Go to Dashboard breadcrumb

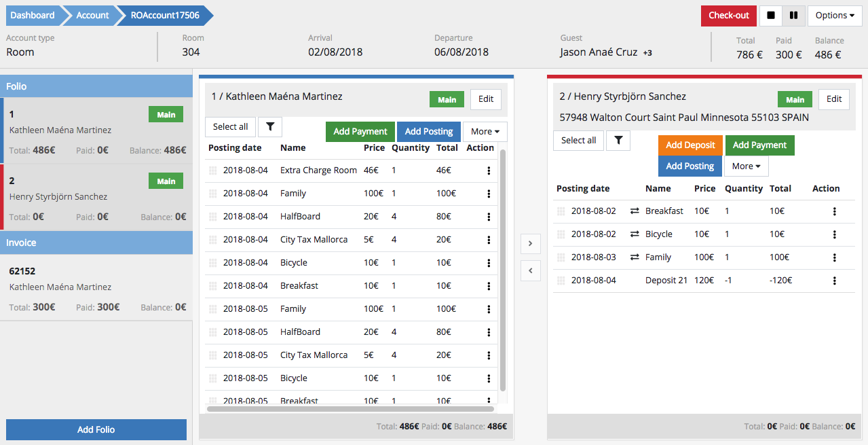click(33, 16)
